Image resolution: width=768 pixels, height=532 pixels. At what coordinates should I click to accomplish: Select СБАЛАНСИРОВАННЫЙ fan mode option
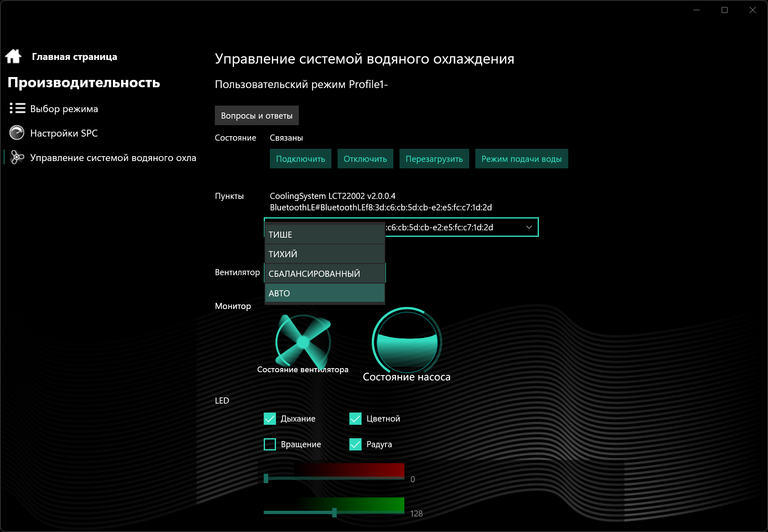[x=325, y=274]
